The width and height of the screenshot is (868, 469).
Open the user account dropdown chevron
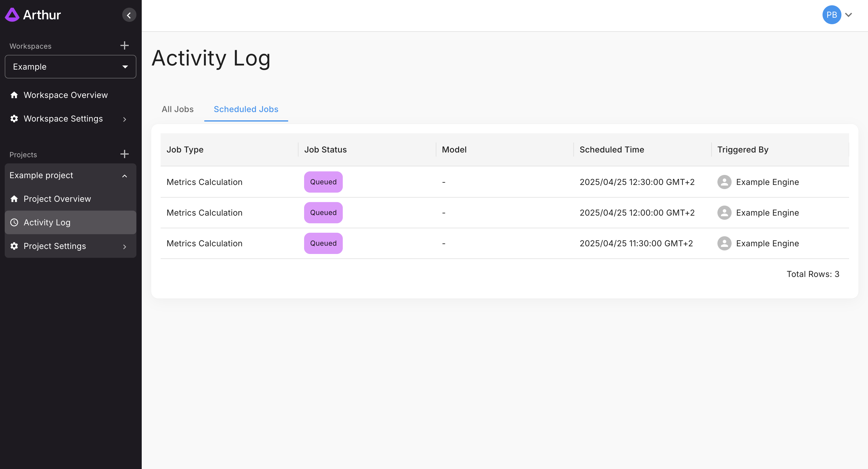point(849,15)
